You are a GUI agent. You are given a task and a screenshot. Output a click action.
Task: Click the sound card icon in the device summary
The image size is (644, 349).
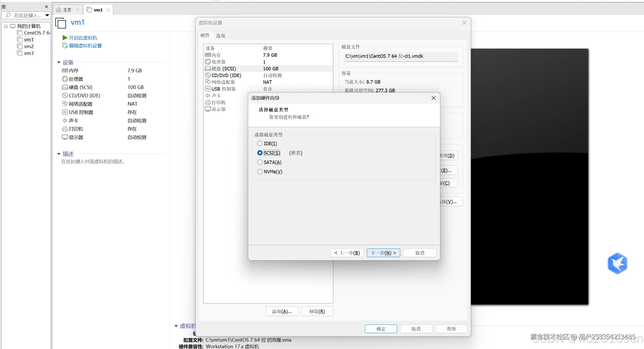[65, 120]
